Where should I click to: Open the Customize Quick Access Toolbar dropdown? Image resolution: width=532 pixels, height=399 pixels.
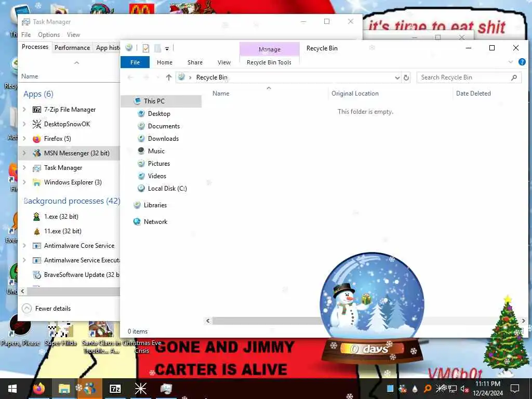pyautogui.click(x=167, y=49)
